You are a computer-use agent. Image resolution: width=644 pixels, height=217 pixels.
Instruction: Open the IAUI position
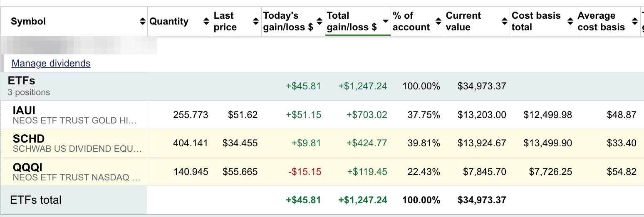pyautogui.click(x=24, y=110)
